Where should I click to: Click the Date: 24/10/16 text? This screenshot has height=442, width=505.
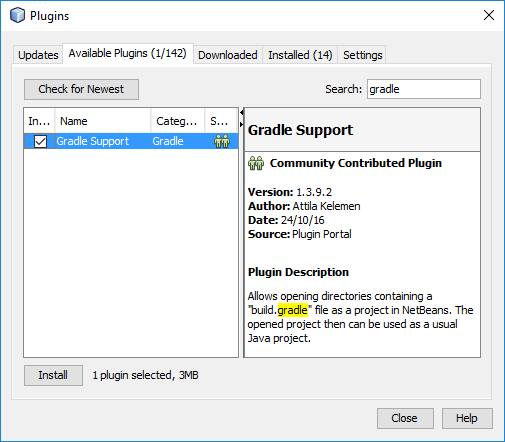tap(286, 220)
